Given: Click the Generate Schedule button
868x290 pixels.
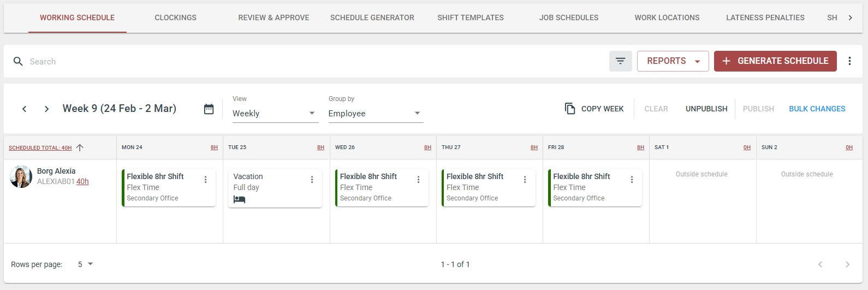Looking at the screenshot, I should (x=775, y=61).
